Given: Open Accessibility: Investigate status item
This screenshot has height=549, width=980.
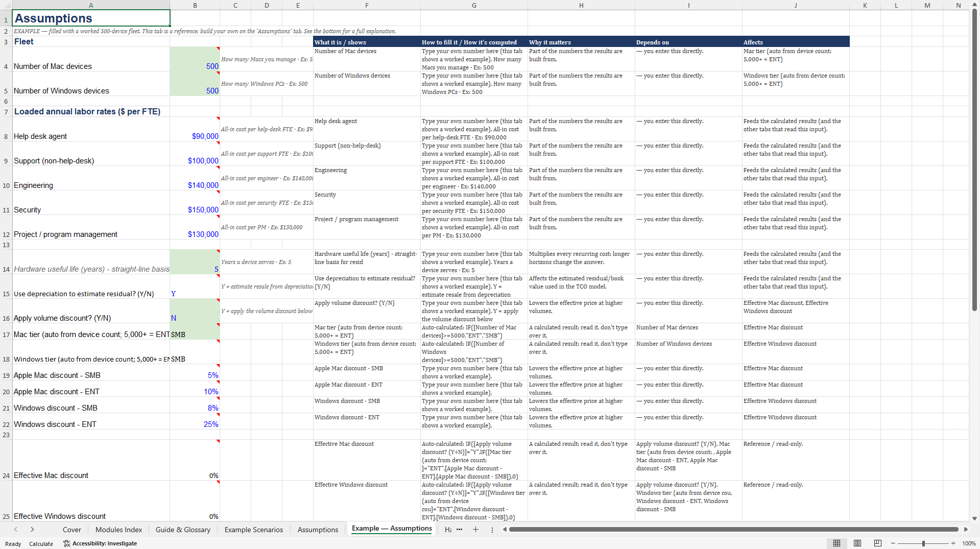Looking at the screenshot, I should click(x=100, y=543).
